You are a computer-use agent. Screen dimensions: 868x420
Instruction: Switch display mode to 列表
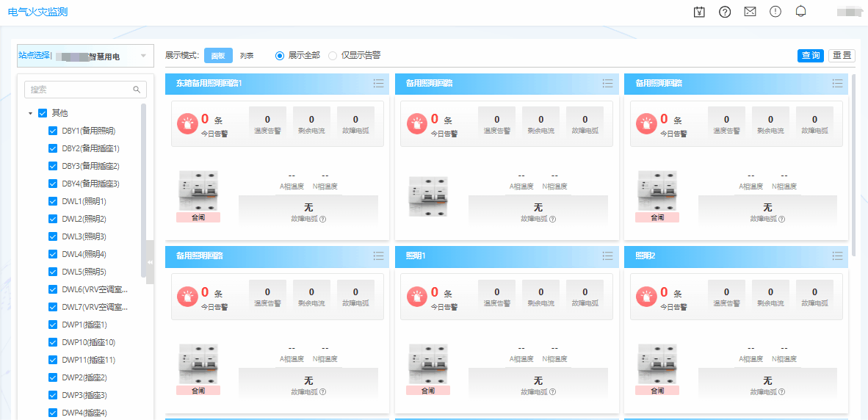pos(247,56)
